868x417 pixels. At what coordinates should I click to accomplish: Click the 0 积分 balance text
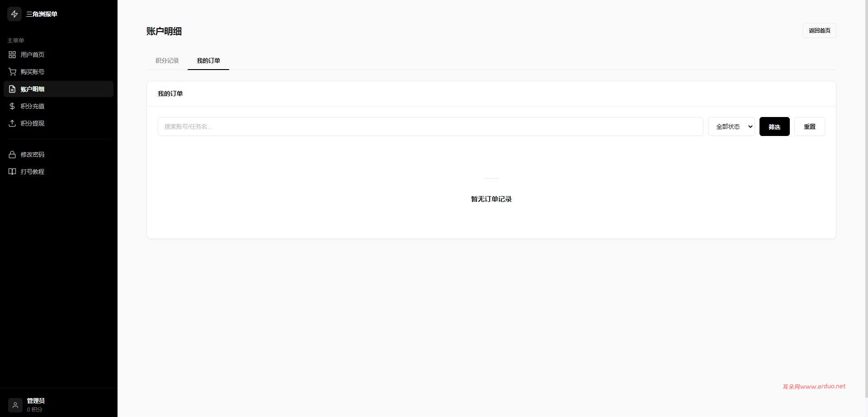click(x=34, y=409)
